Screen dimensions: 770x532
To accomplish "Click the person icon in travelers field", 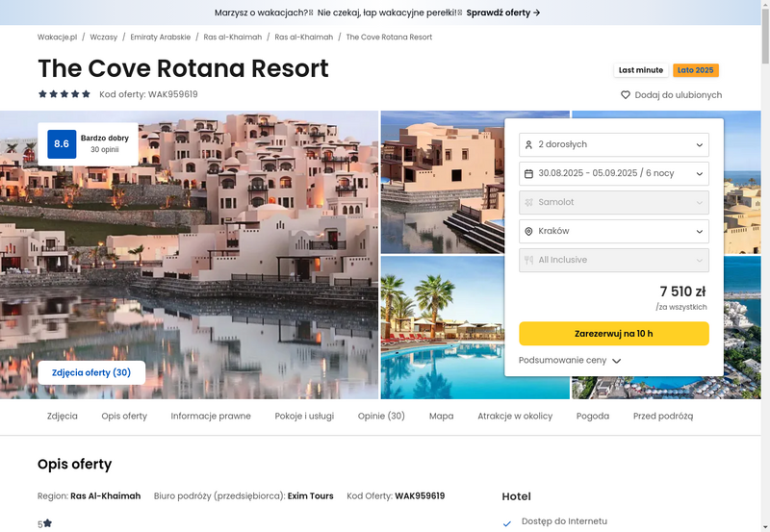I will point(528,144).
